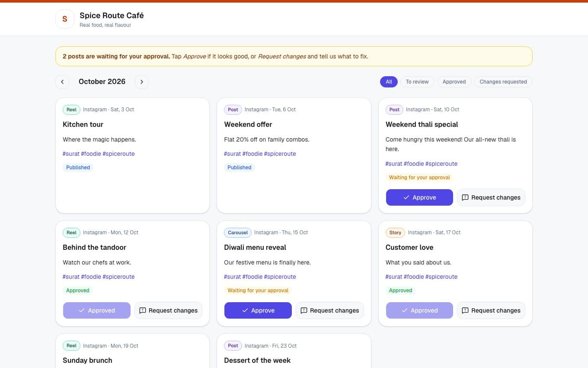The width and height of the screenshot is (588, 368).
Task: Click comment icon on Behind the tandoor Request changes
Action: 143,310
